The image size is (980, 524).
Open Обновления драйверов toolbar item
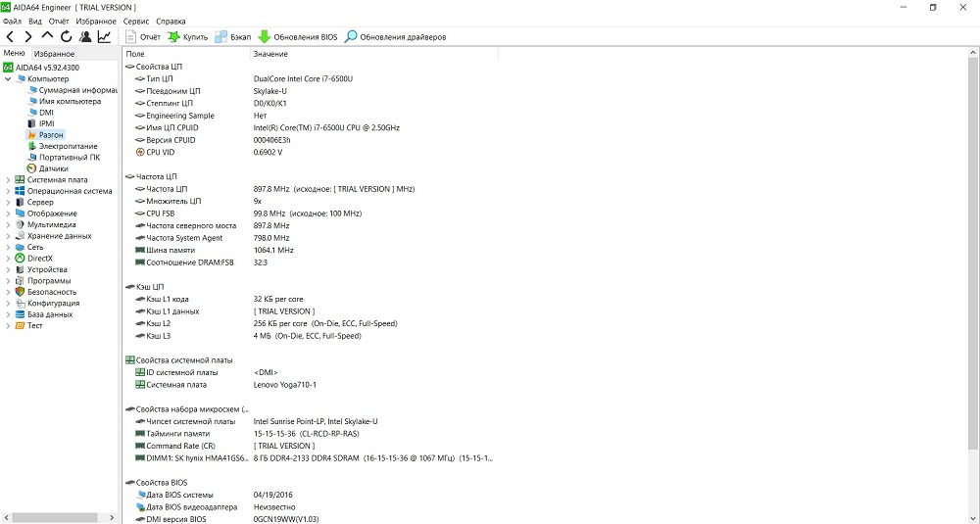pyautogui.click(x=396, y=37)
